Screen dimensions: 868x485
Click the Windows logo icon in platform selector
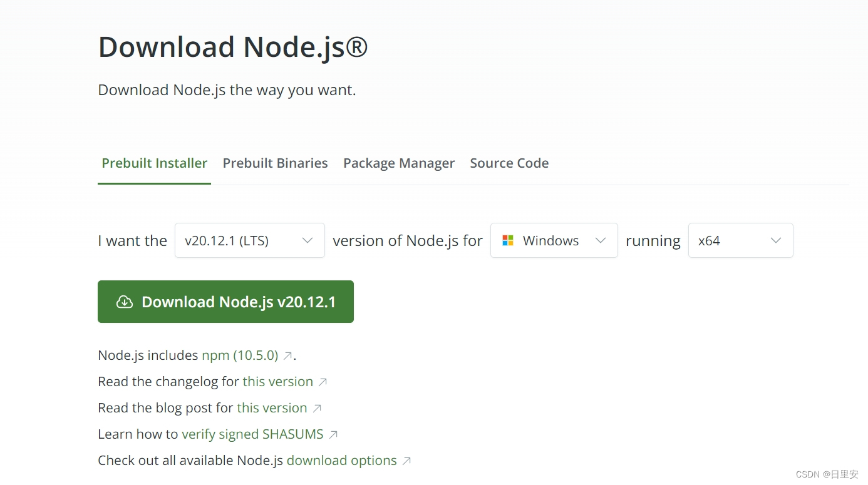(x=508, y=240)
